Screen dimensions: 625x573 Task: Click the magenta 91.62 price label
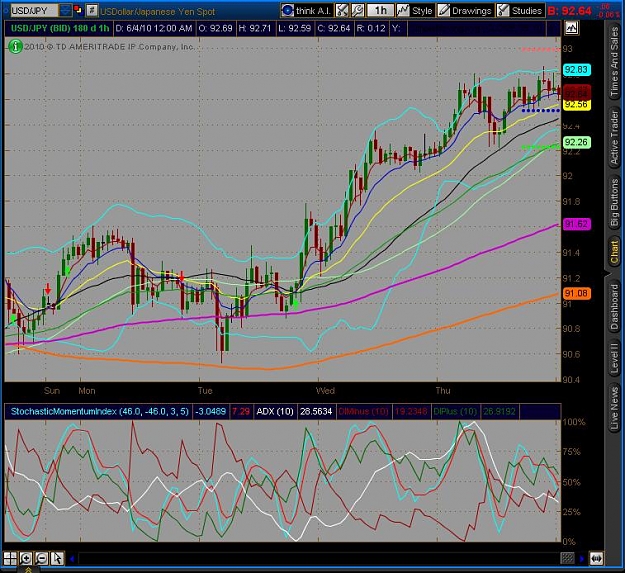pos(577,224)
